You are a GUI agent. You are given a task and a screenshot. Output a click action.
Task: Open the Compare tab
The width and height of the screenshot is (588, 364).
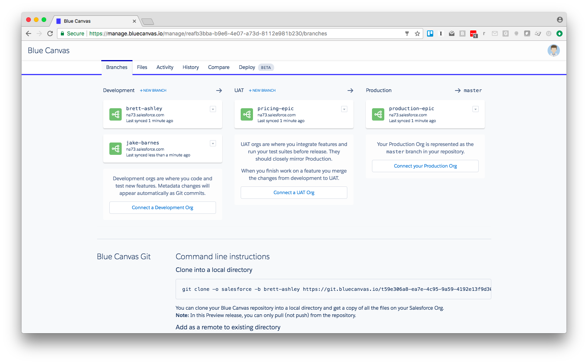tap(219, 67)
